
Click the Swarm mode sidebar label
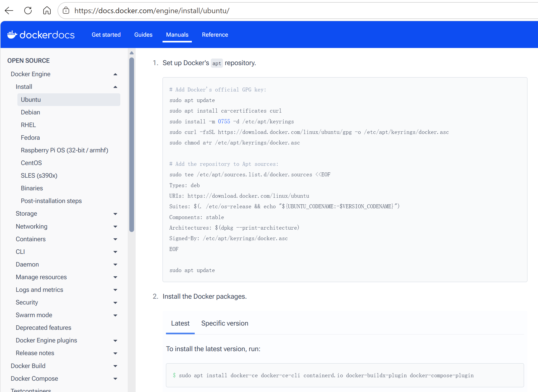coord(34,315)
